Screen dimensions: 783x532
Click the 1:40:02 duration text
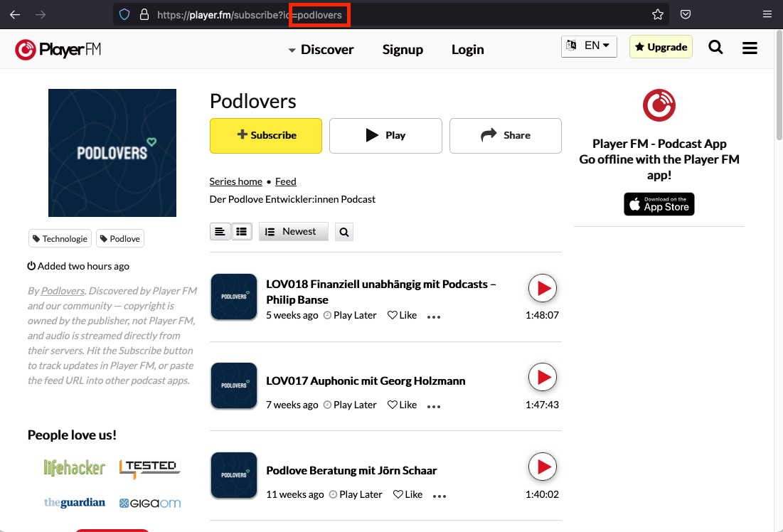(543, 494)
